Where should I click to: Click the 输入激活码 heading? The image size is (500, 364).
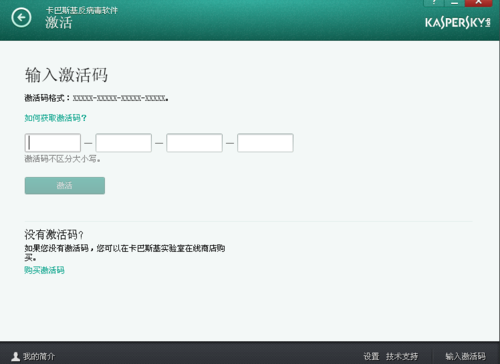point(66,75)
